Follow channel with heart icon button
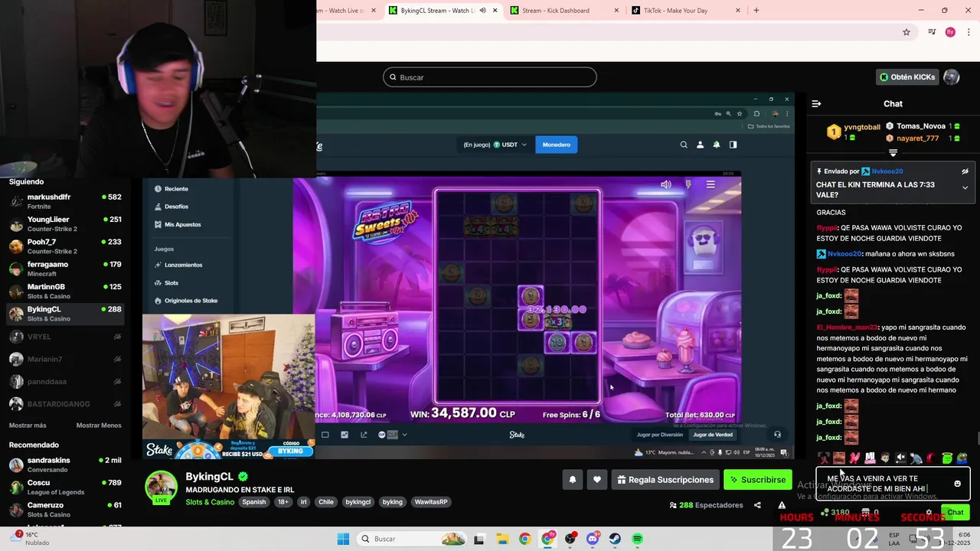This screenshot has height=551, width=980. coord(597,480)
